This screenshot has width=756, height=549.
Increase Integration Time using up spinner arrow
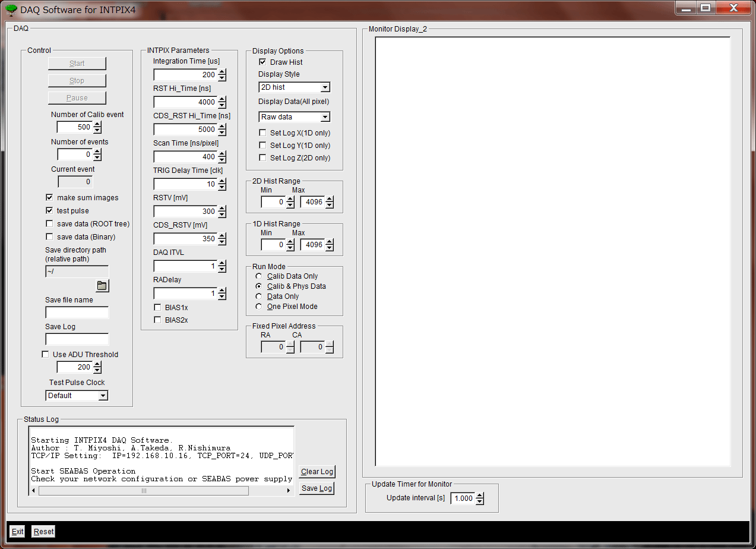click(x=222, y=72)
